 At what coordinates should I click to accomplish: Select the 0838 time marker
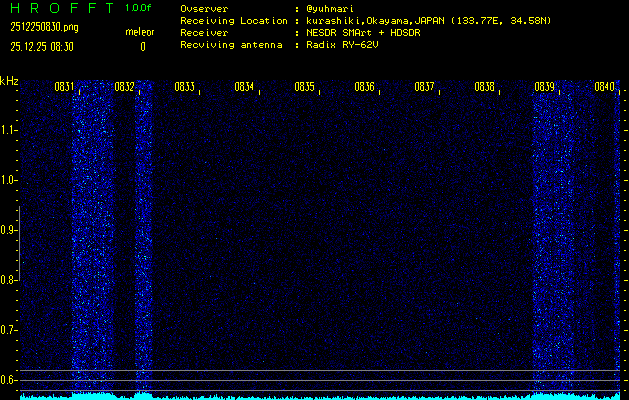point(484,87)
